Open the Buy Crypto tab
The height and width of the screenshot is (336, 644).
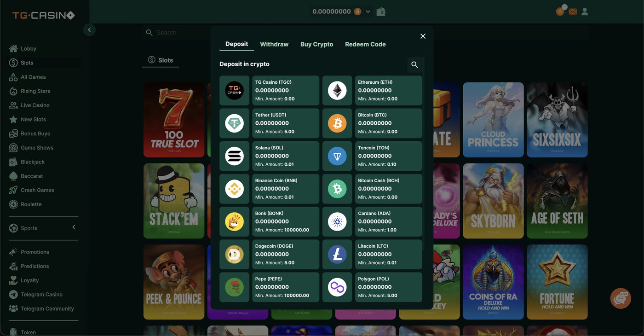[x=317, y=44]
